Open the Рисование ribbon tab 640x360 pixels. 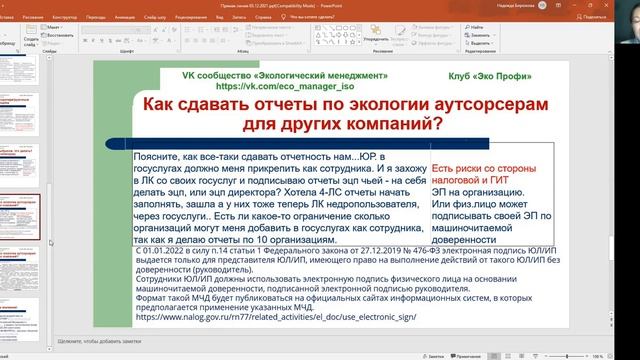click(33, 18)
